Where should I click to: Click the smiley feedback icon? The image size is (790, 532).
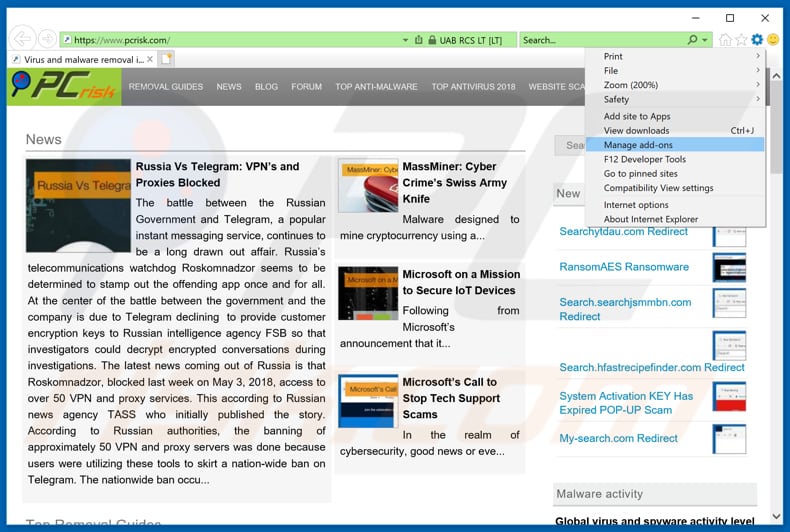tap(773, 40)
